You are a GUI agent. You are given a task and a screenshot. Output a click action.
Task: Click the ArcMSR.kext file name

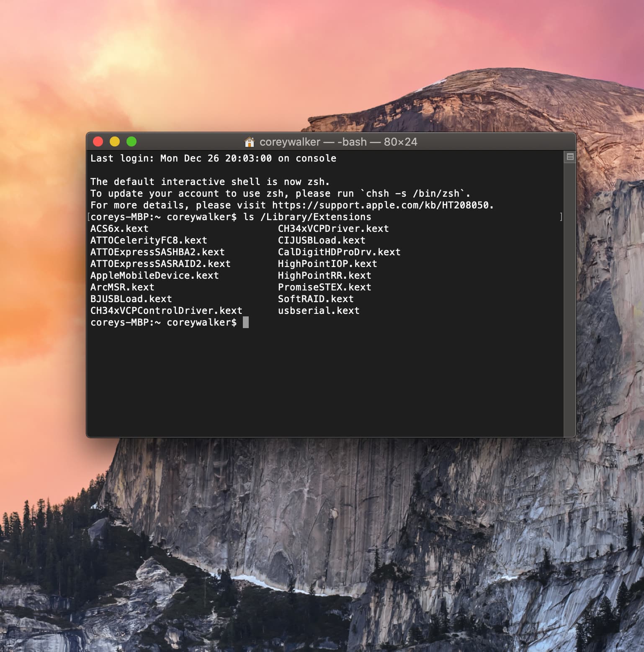tap(122, 287)
